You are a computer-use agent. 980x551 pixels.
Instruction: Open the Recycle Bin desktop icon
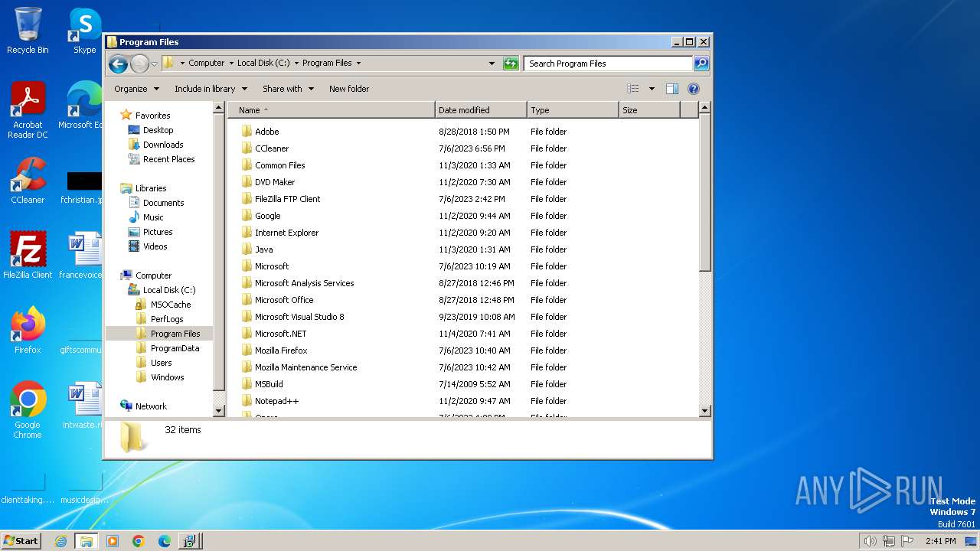[x=28, y=31]
